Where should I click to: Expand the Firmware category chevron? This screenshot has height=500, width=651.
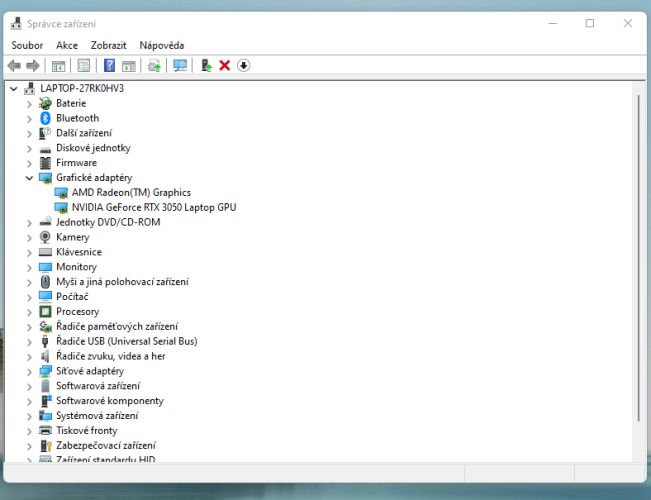pyautogui.click(x=29, y=164)
